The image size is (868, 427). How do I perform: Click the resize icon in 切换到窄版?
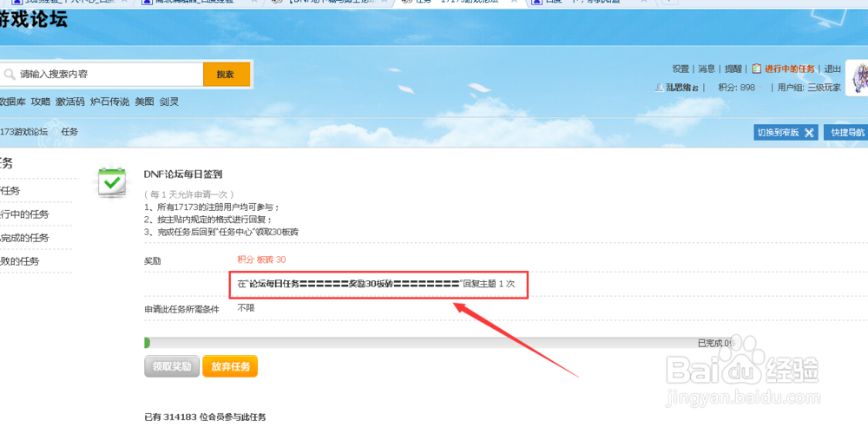809,133
